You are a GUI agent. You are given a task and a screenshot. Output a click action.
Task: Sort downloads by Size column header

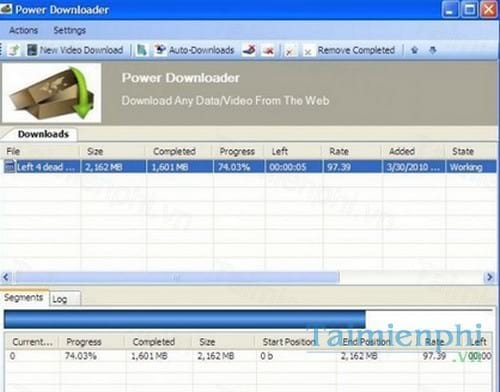coord(113,151)
